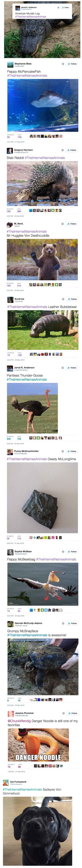82x868 pixels.
Task: Open Hannah McCurdy-Adams profile avatar
Action: tap(11, 624)
